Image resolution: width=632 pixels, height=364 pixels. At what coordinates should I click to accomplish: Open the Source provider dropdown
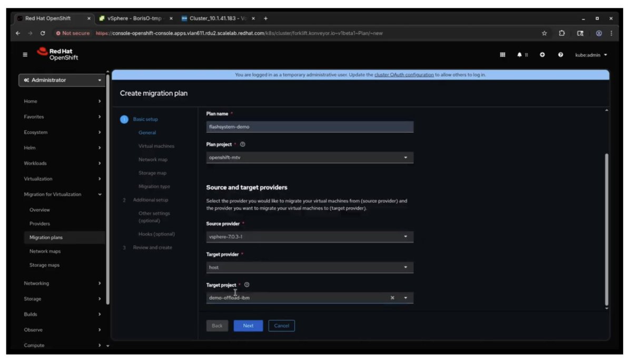click(x=406, y=236)
